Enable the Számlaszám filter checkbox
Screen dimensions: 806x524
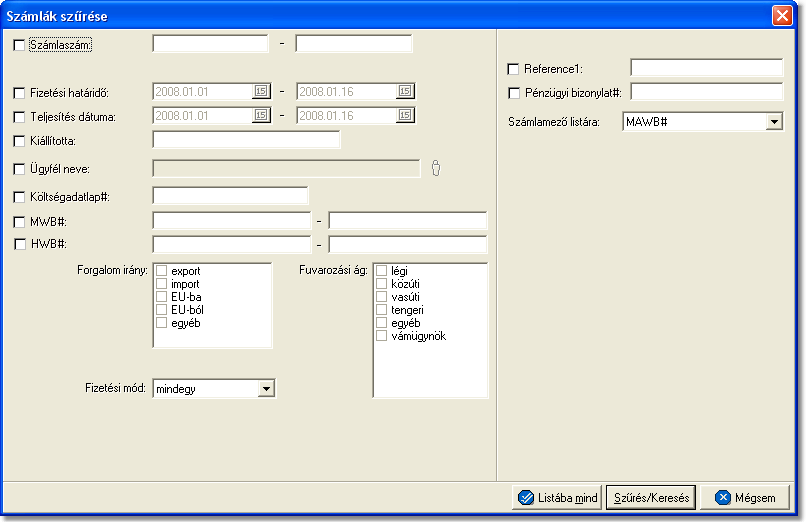coord(19,45)
